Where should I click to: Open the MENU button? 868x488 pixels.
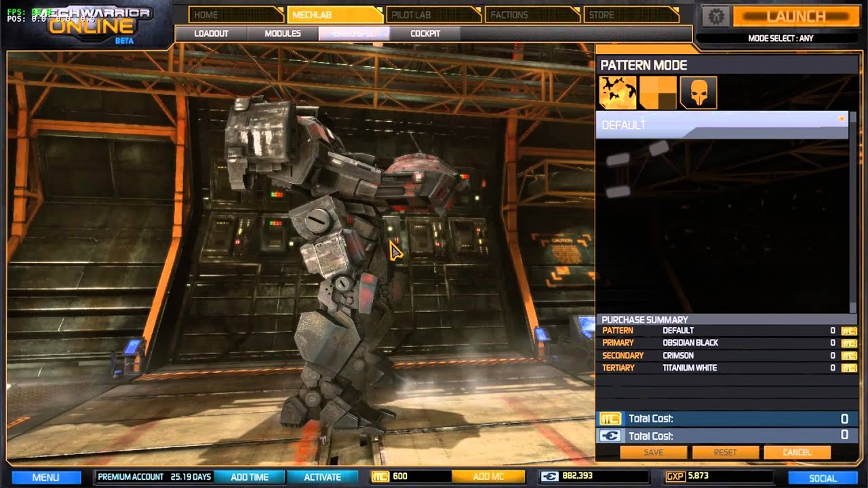pos(45,477)
